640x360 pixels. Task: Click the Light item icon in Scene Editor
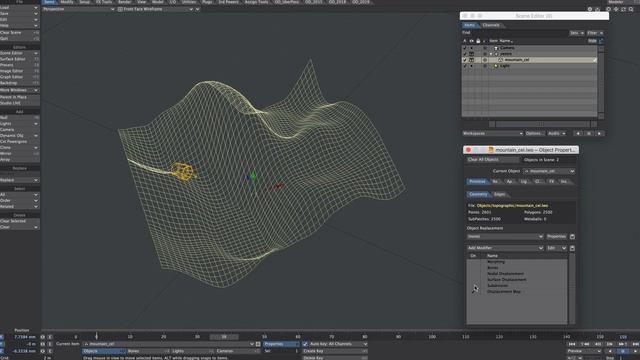tap(496, 66)
